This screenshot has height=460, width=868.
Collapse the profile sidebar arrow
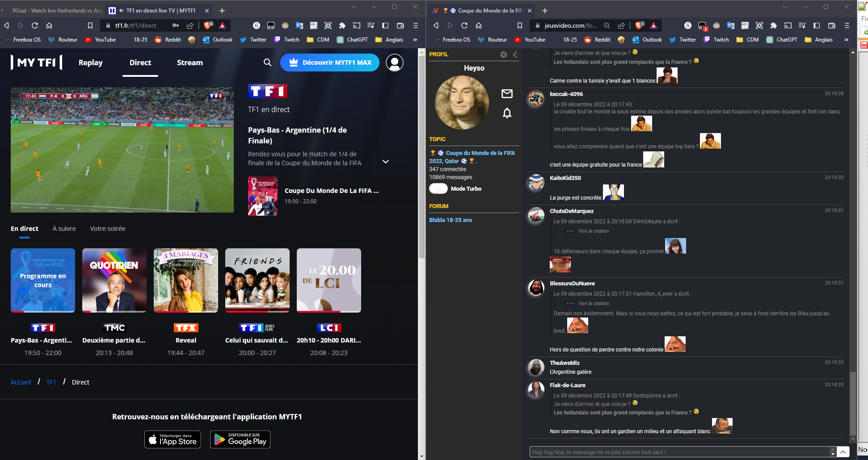coord(515,54)
